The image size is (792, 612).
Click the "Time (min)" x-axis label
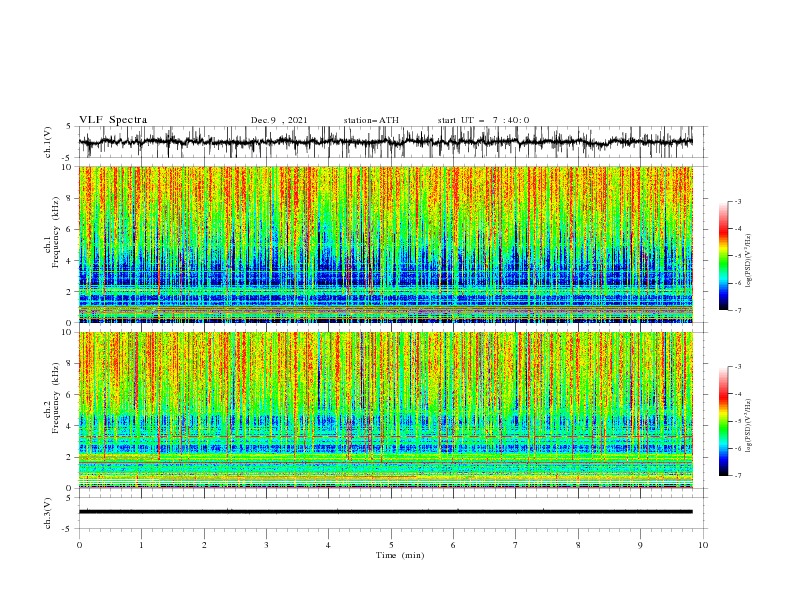tap(400, 555)
